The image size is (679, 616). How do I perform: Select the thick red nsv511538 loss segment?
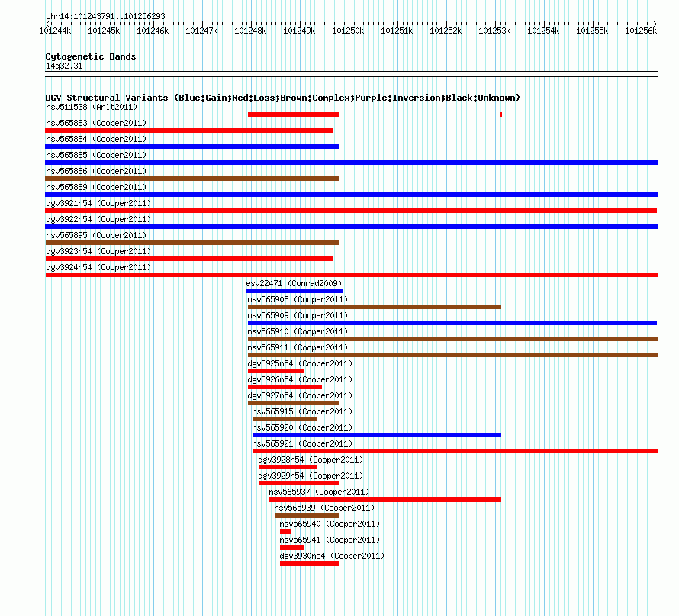pos(294,114)
